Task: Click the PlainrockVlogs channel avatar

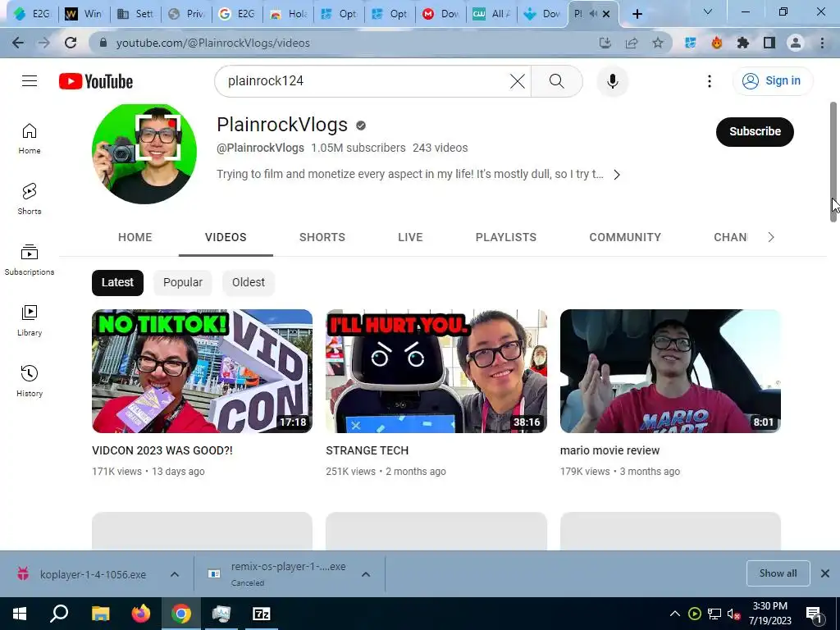Action: 144,153
